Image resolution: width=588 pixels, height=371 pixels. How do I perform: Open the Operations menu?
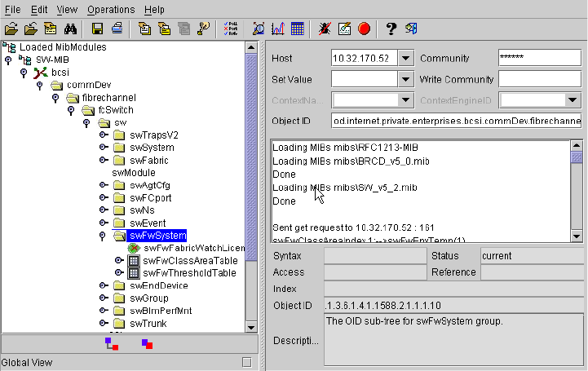[112, 10]
